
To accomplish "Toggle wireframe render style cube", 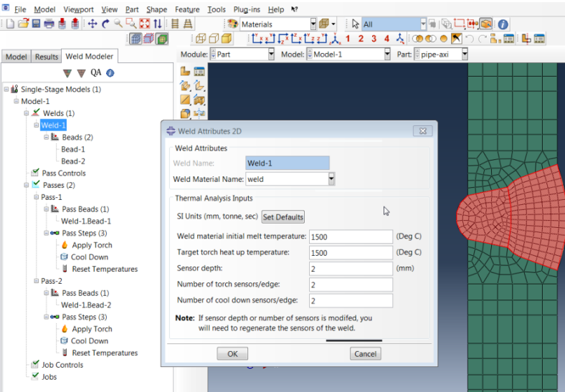I will tap(201, 39).
